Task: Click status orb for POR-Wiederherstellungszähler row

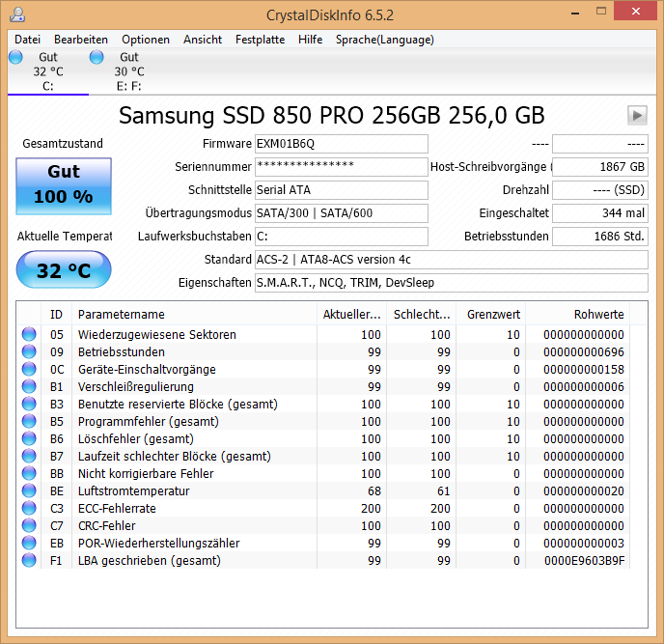Action: pyautogui.click(x=29, y=543)
